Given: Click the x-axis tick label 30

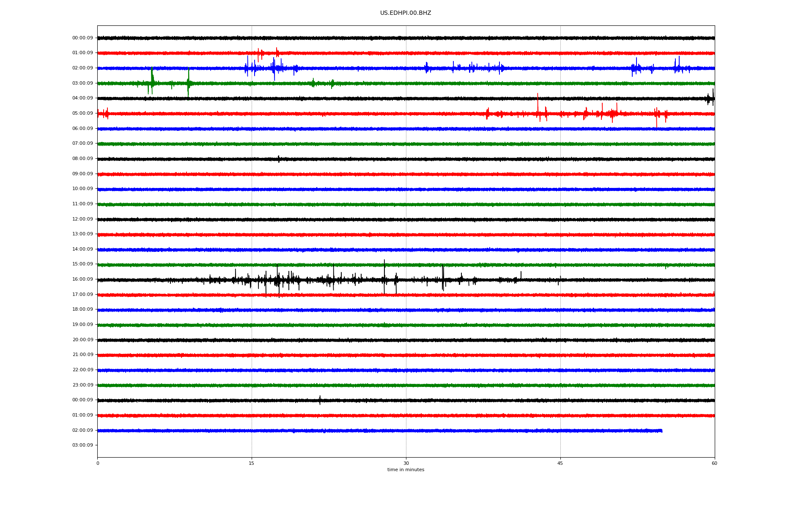Looking at the screenshot, I should (x=406, y=463).
